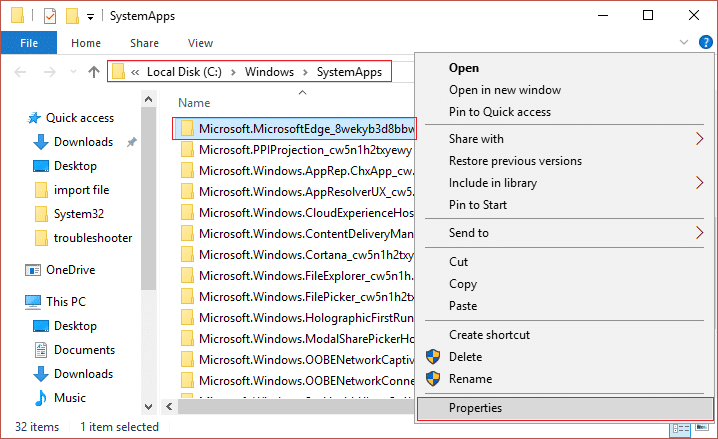
Task: Select the Microsoft.PPIProjection folder
Action: coord(296,150)
